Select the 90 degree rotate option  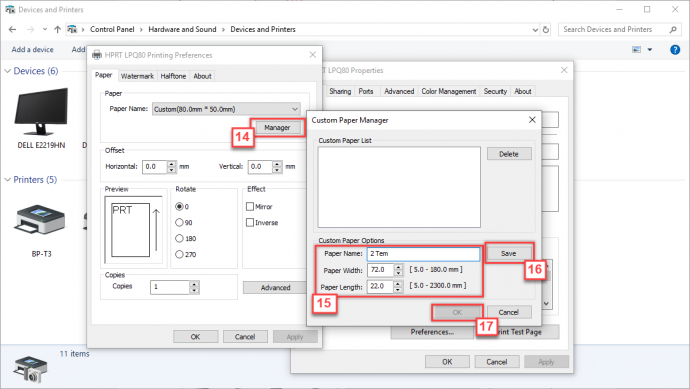pos(179,222)
